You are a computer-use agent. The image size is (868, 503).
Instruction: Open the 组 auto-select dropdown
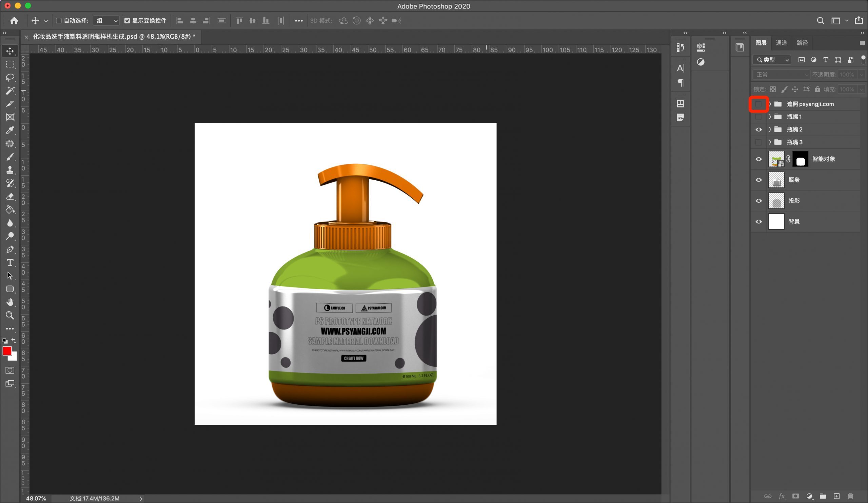coord(106,21)
